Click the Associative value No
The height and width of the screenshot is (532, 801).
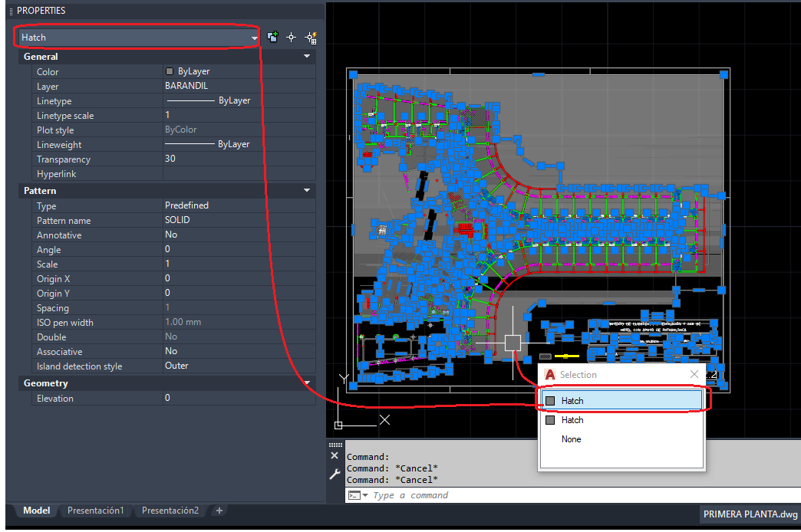coord(239,351)
